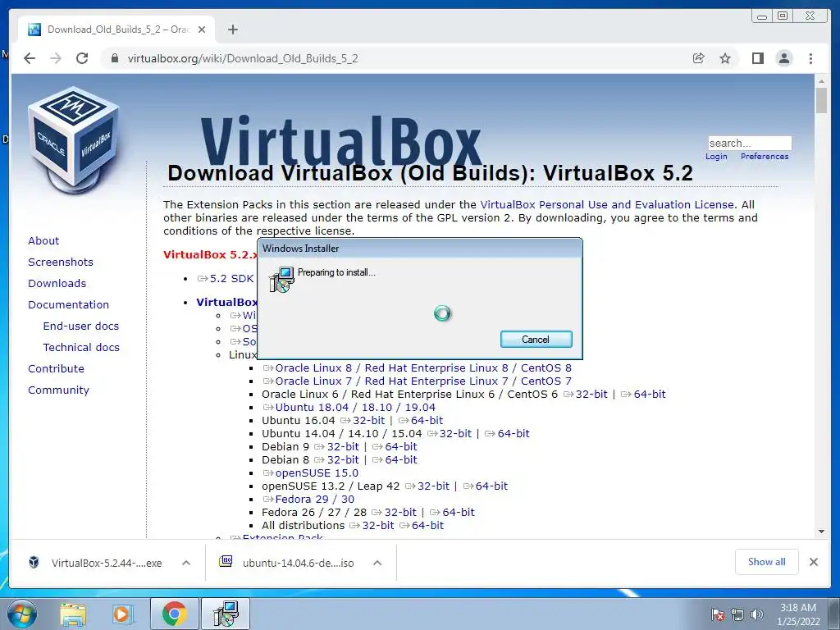Image resolution: width=840 pixels, height=630 pixels.
Task: Open the Chrome profile avatar icon
Action: (783, 58)
